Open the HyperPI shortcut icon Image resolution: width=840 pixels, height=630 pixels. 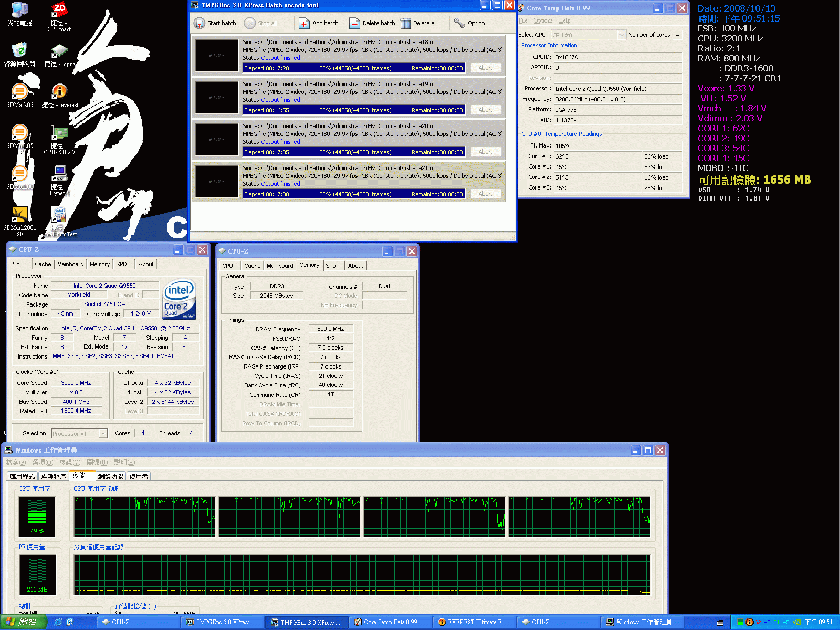tap(59, 181)
